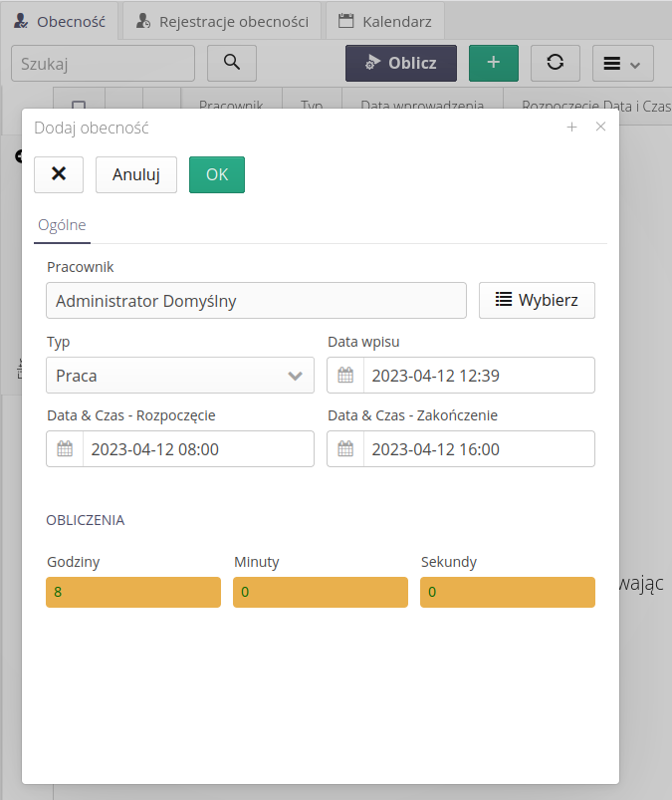Click the Wybierz employee button
This screenshot has height=800, width=672.
pyautogui.click(x=537, y=300)
